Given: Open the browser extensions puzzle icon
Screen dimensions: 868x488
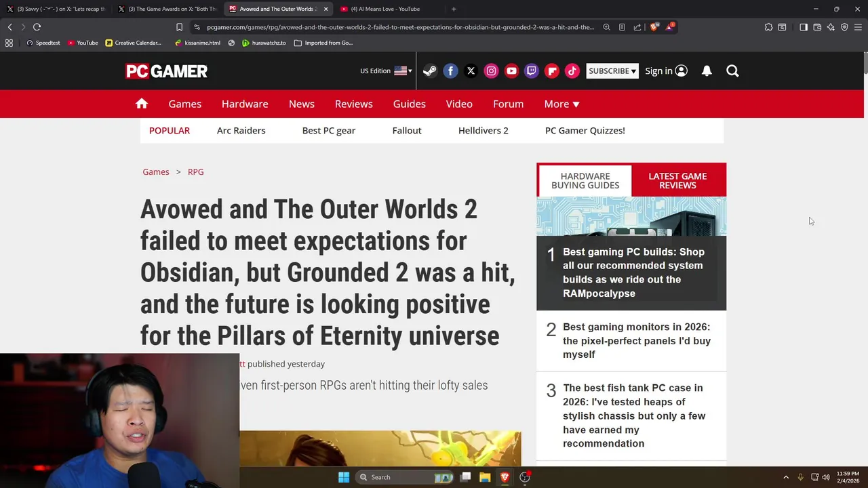Looking at the screenshot, I should (768, 27).
